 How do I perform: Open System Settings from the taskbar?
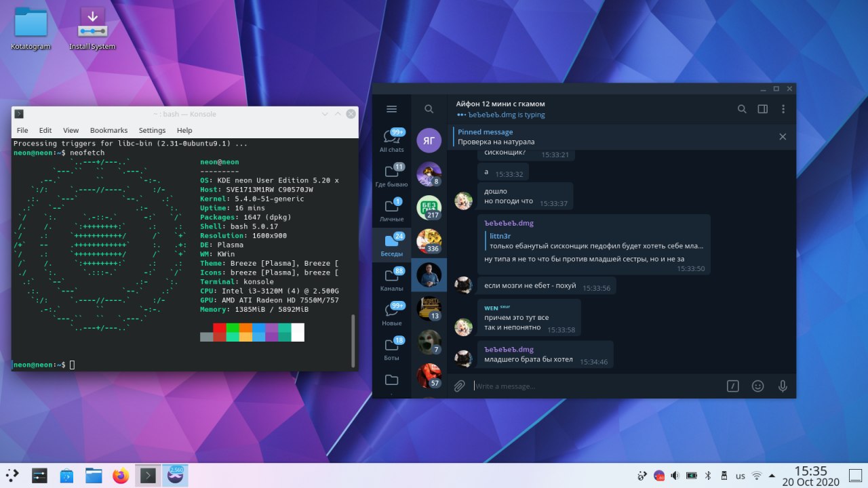click(40, 476)
